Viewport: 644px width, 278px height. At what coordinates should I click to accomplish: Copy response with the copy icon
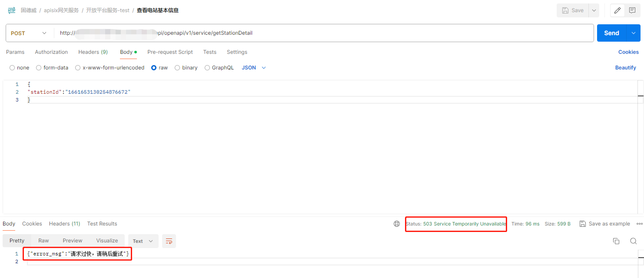616,241
